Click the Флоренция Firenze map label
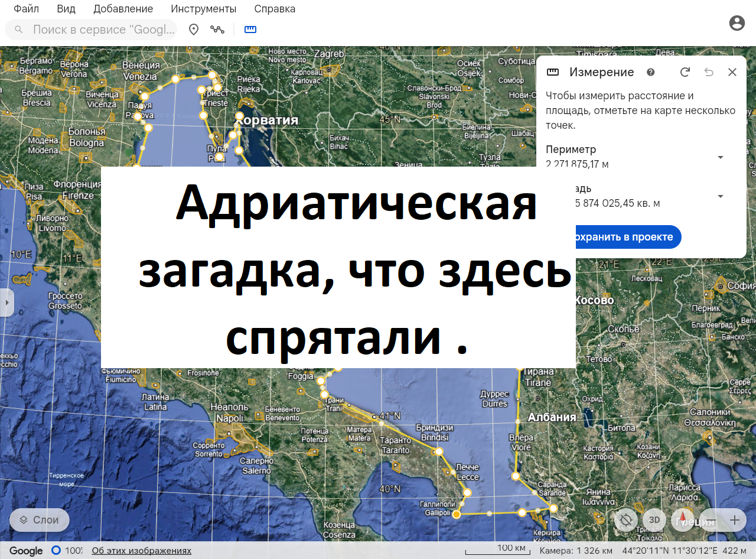The width and height of the screenshot is (756, 559). (x=78, y=190)
